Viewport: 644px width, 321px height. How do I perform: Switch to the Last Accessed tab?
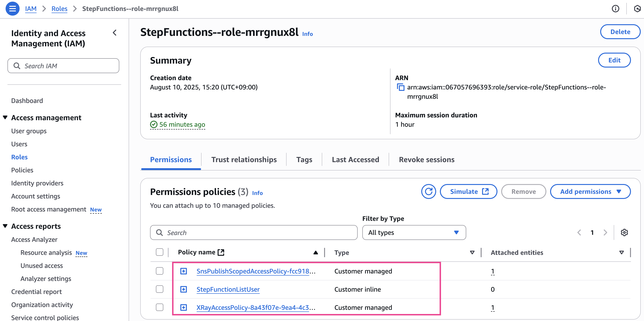[x=355, y=160]
